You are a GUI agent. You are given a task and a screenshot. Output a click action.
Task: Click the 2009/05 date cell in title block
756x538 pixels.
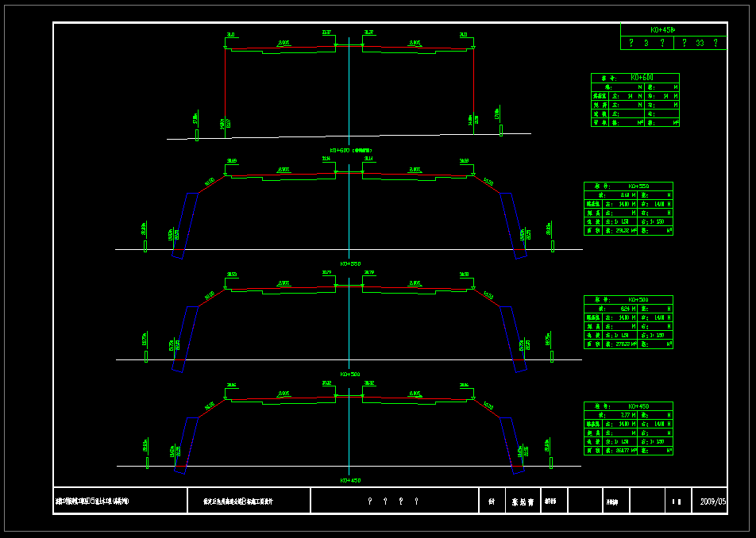coord(712,501)
